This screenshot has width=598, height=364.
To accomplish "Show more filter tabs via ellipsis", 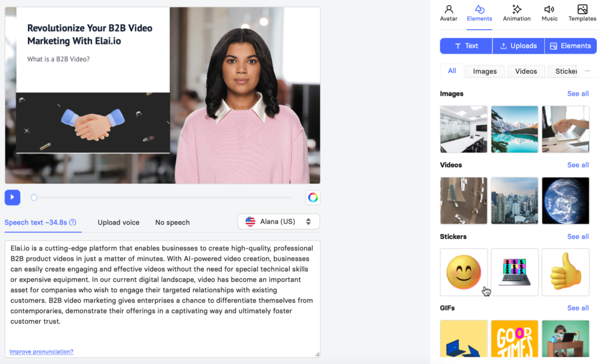I will (587, 71).
